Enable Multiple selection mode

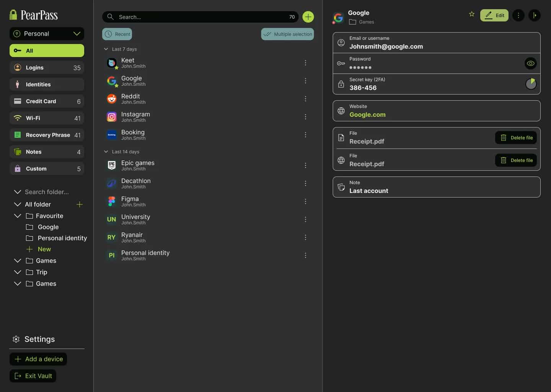287,34
